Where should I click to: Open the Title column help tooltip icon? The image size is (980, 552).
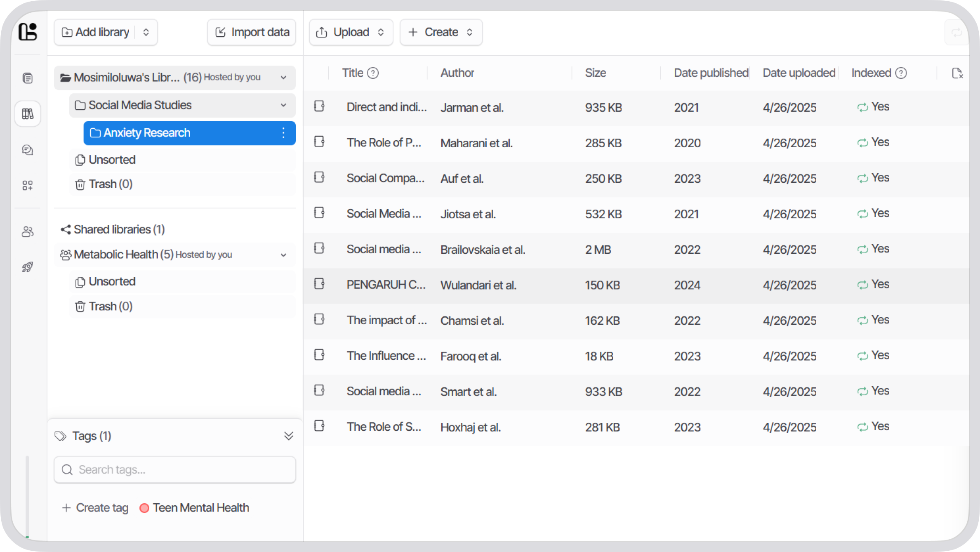[x=373, y=73]
